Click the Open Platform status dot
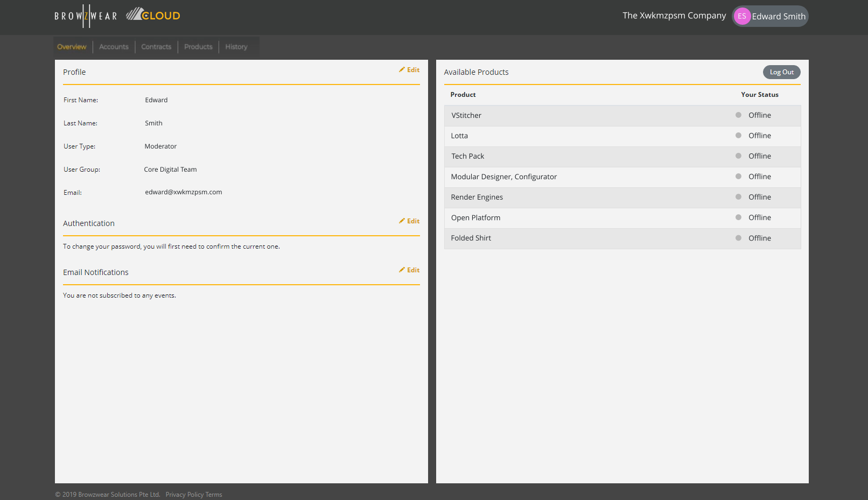This screenshot has height=500, width=868. point(738,217)
